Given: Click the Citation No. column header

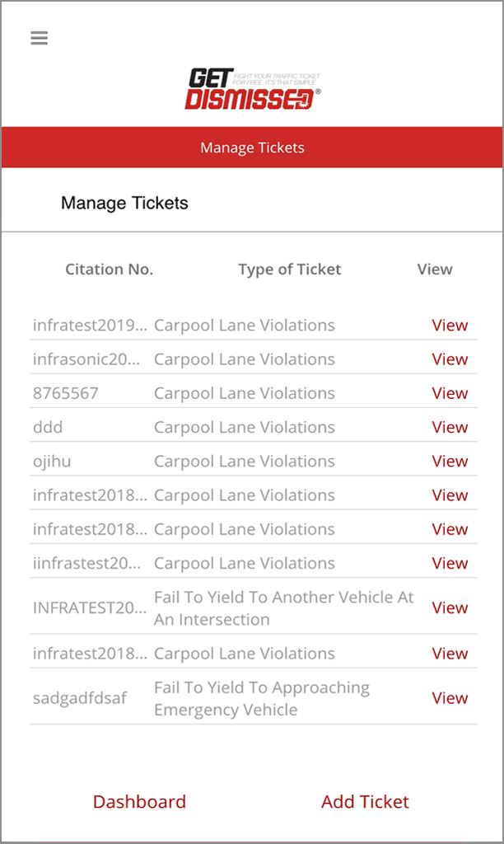Looking at the screenshot, I should [x=109, y=270].
